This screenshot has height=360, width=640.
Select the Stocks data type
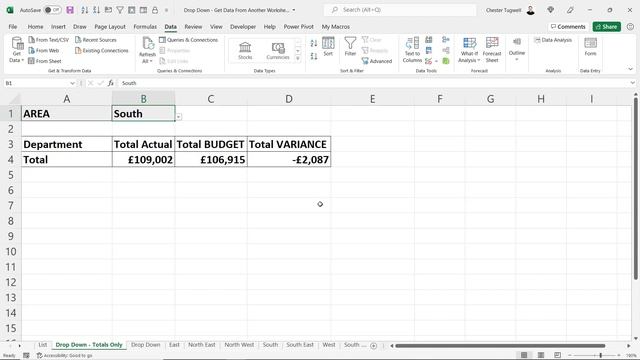245,51
